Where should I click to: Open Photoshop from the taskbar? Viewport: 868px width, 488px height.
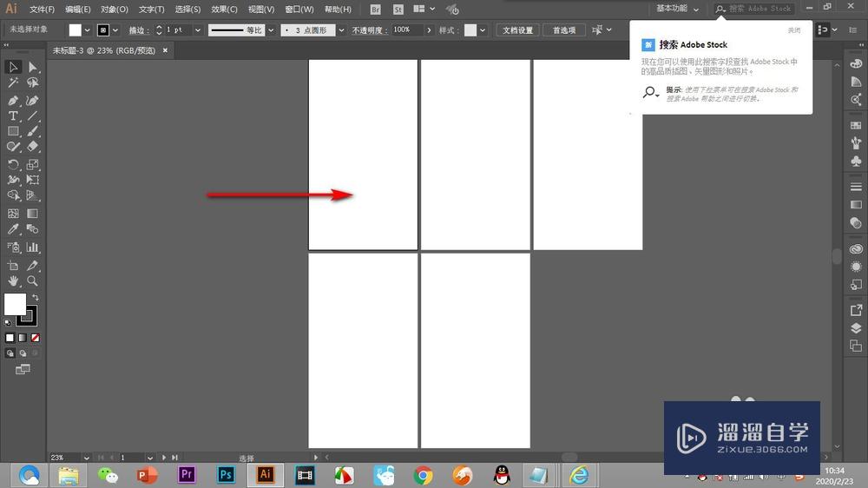(226, 475)
